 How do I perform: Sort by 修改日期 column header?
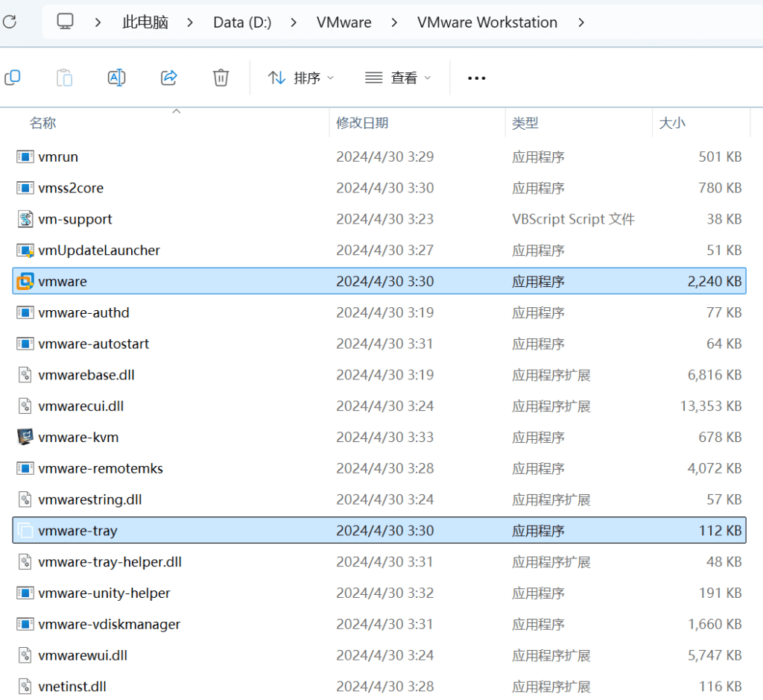point(362,123)
